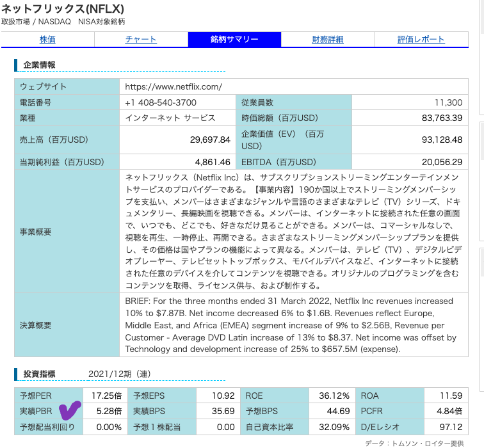This screenshot has width=484, height=448.
Task: Click the 事業概要 row label
Action: (35, 232)
